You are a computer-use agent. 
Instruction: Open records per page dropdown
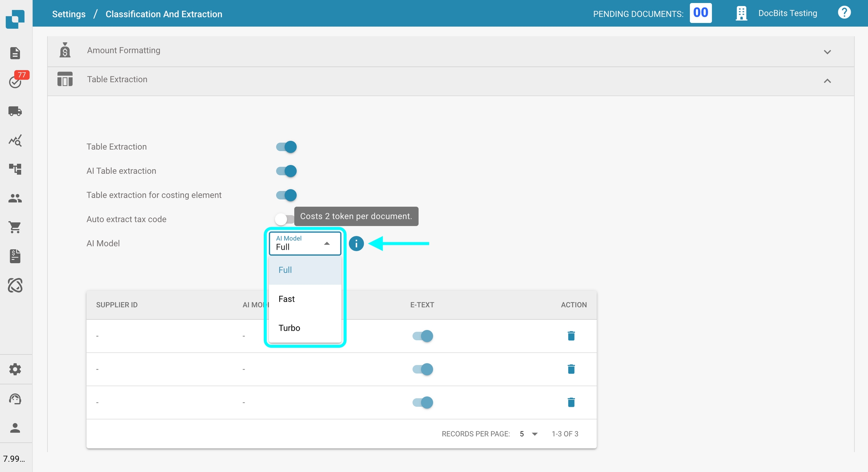(x=528, y=434)
